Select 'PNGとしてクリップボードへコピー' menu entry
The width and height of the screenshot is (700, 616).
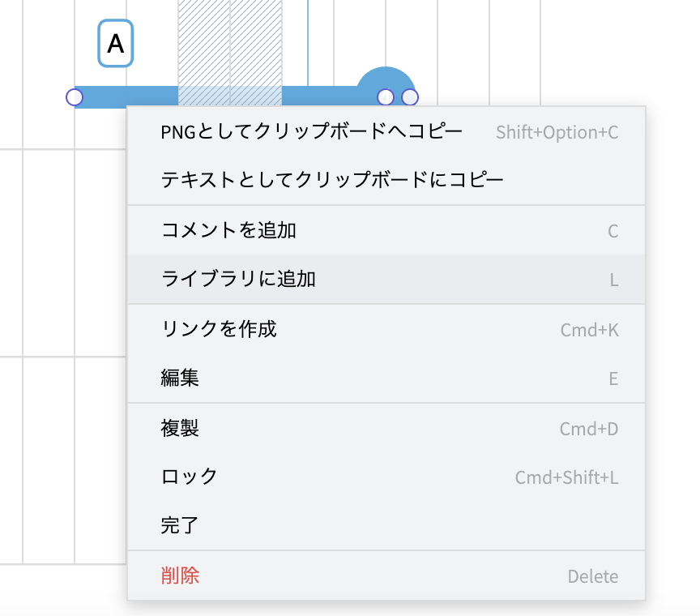coord(312,132)
